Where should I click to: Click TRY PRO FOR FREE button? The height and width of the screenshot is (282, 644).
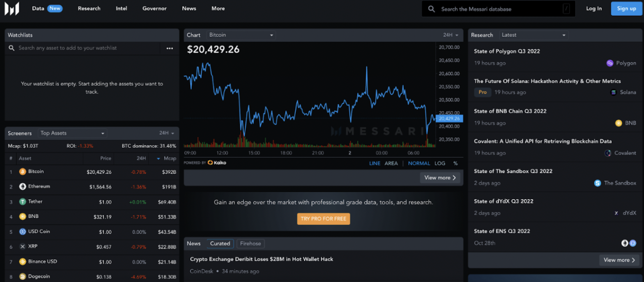pos(324,219)
